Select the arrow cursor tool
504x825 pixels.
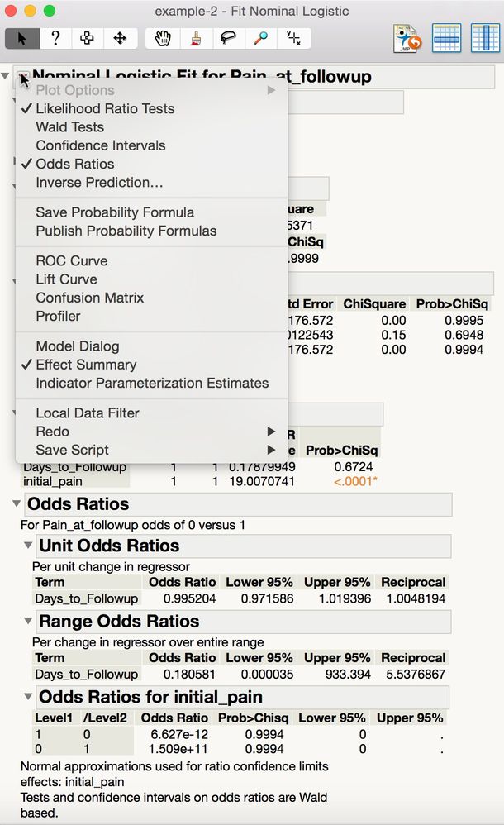click(21, 38)
